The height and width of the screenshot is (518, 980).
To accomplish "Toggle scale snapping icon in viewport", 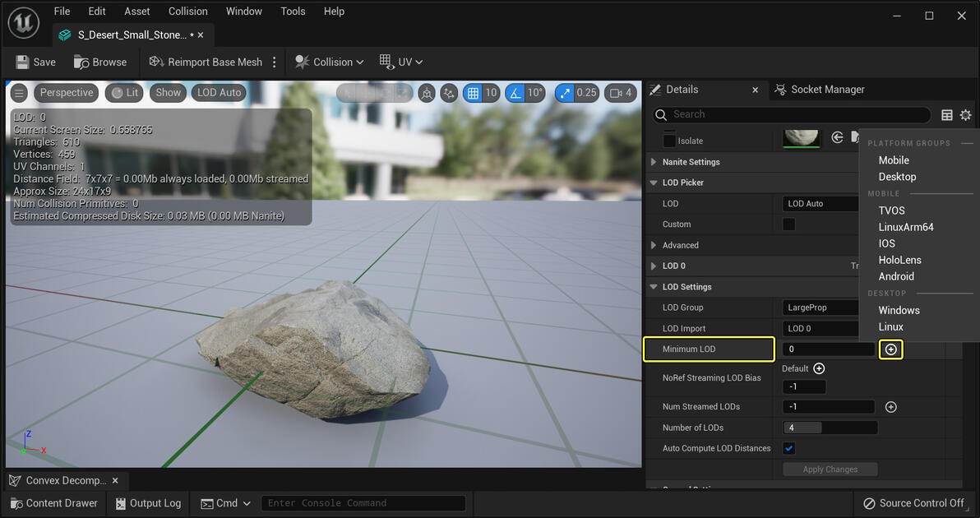I will [x=566, y=93].
